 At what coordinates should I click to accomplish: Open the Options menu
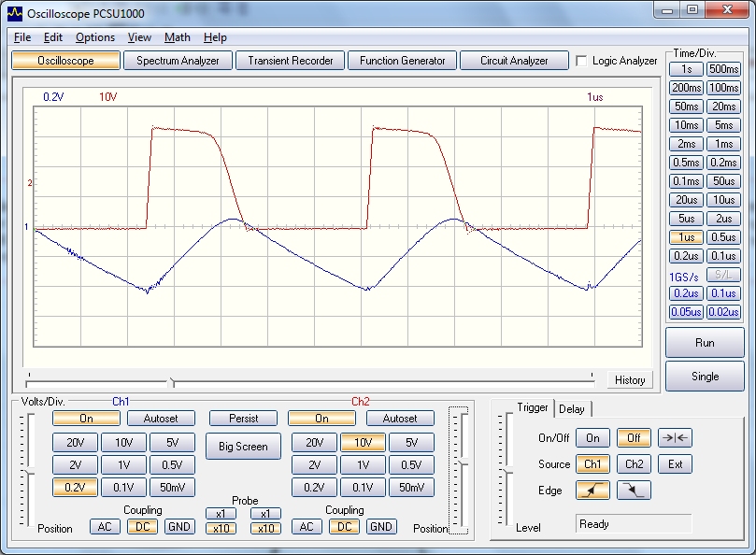[x=95, y=37]
